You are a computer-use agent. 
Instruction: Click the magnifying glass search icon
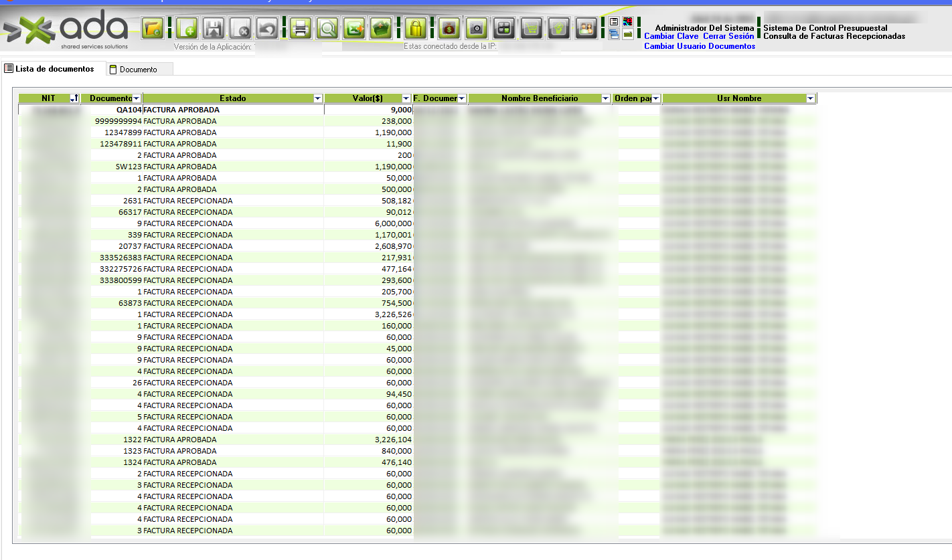[327, 28]
